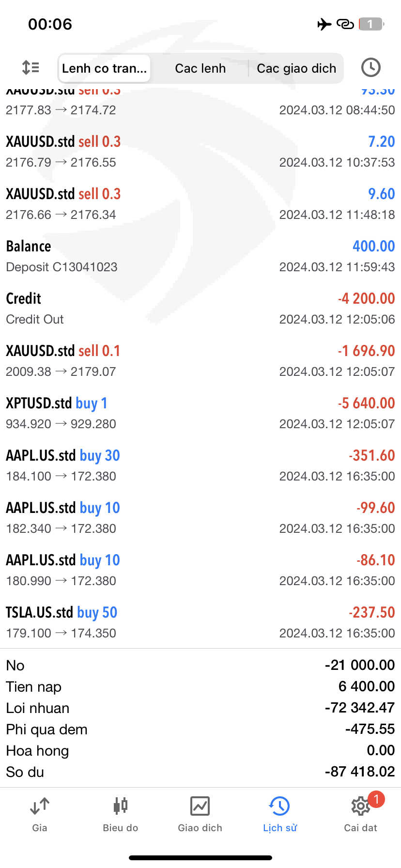Image resolution: width=401 pixels, height=868 pixels.
Task: Switch to the Cac lenh segment
Action: coord(200,68)
